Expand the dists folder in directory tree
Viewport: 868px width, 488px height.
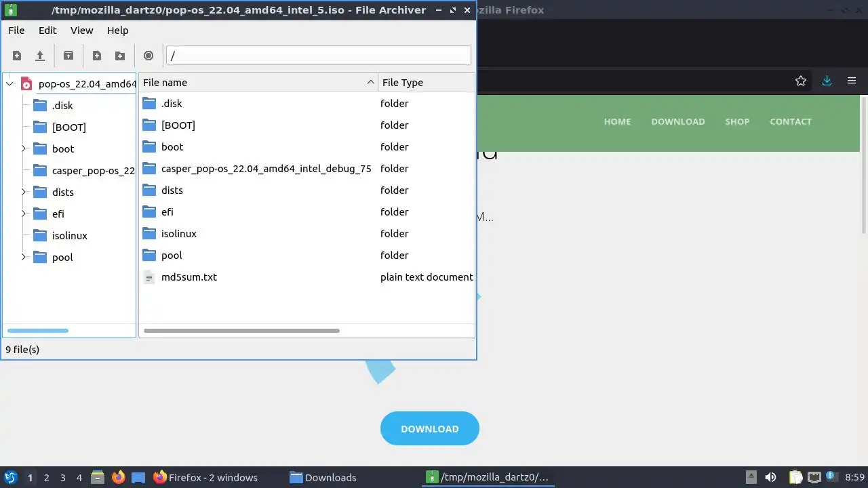pos(23,192)
